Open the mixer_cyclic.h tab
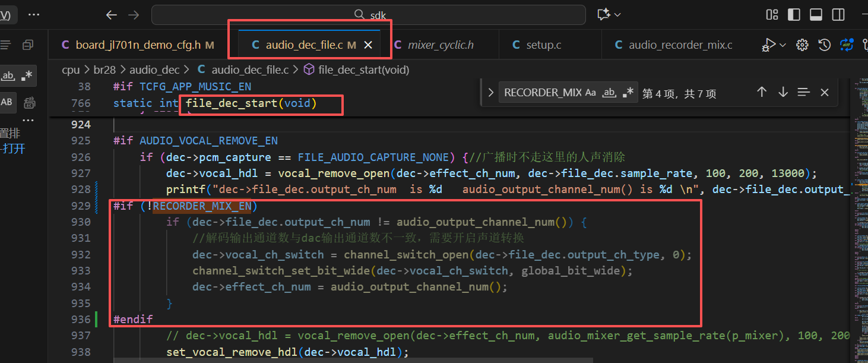 pos(441,45)
